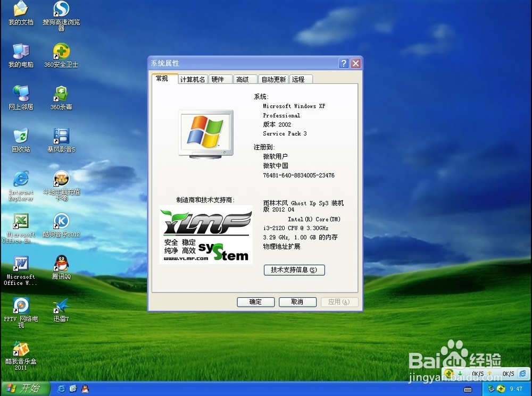The height and width of the screenshot is (396, 532).
Task: Click the taskbar clock showing 9:47
Action: click(x=516, y=389)
